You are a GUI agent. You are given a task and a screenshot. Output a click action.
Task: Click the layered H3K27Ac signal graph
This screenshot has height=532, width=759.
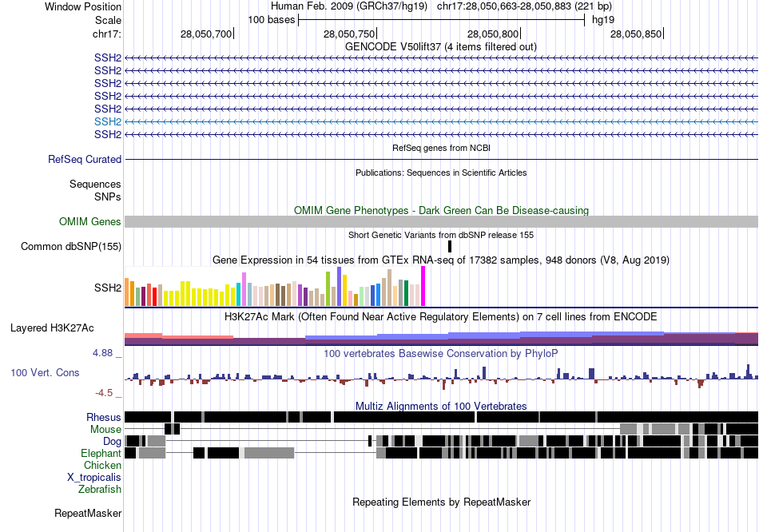[x=441, y=339]
